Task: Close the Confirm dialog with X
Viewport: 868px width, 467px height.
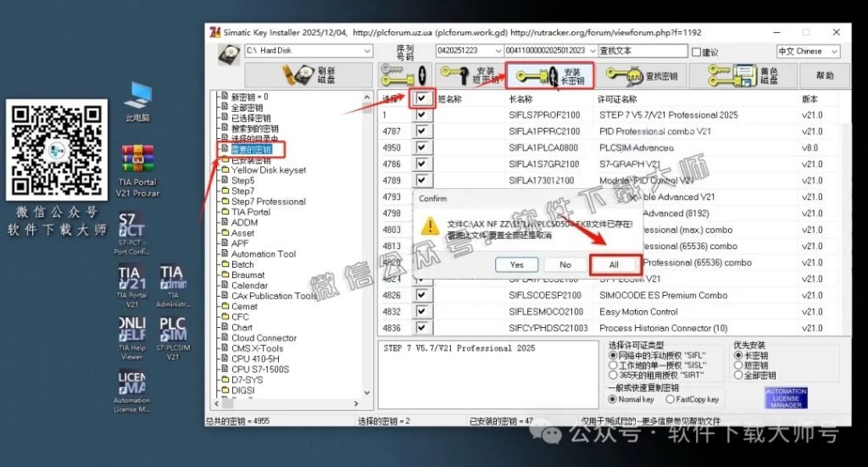Action: pos(632,198)
